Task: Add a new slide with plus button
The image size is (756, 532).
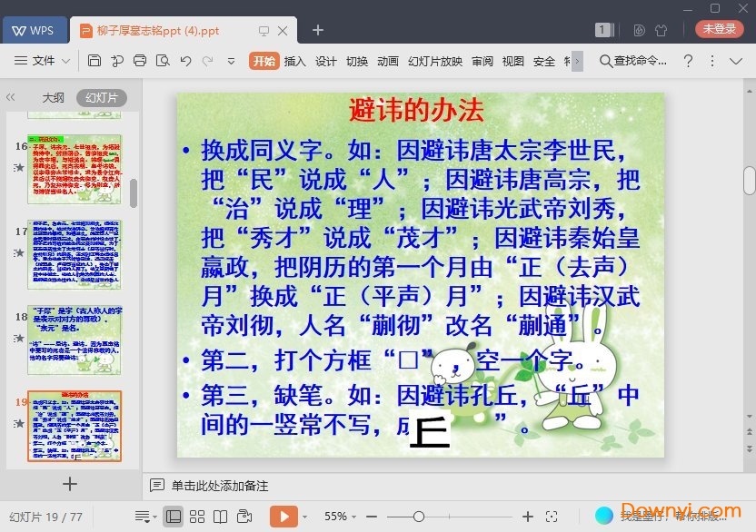Action: (x=70, y=484)
